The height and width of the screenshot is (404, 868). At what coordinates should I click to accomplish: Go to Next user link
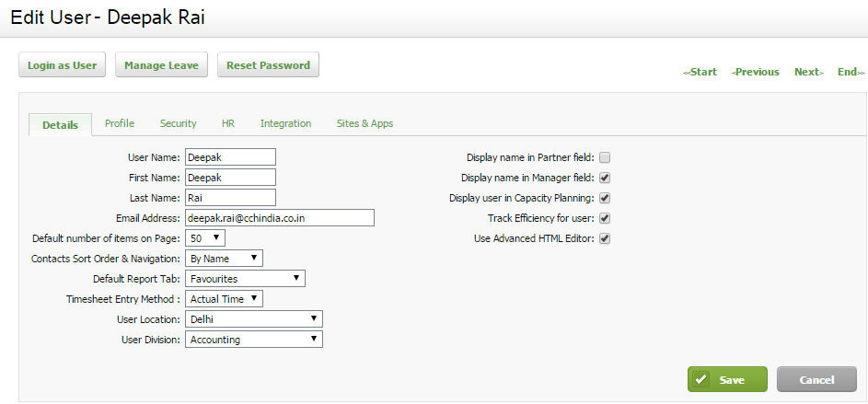pos(809,72)
